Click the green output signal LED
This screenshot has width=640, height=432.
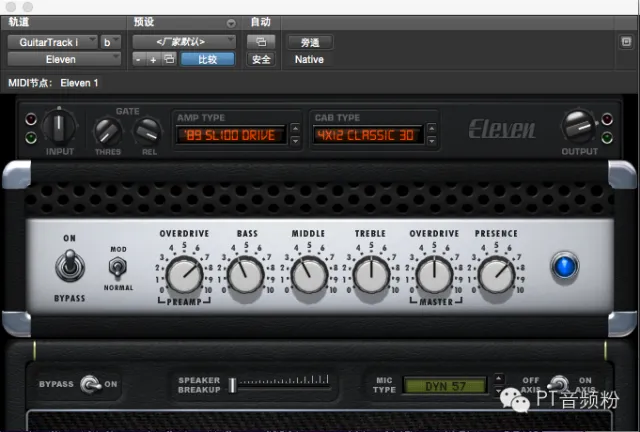[x=607, y=138]
